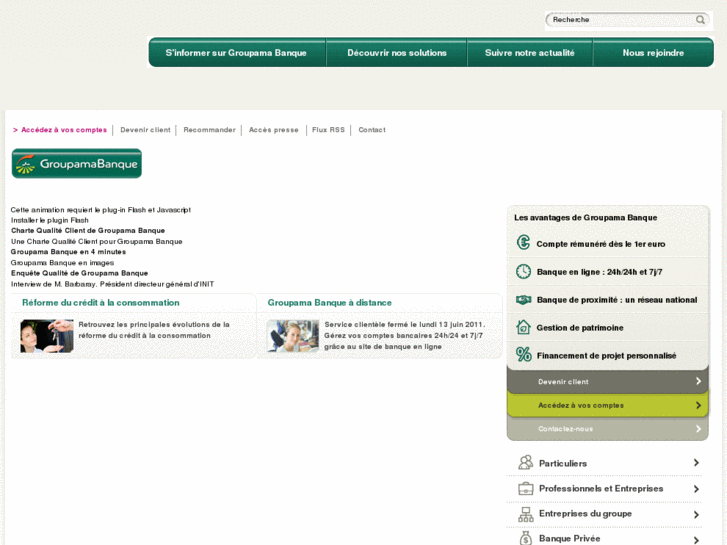727x545 pixels.
Task: Open the Flux RSS link
Action: pyautogui.click(x=328, y=130)
